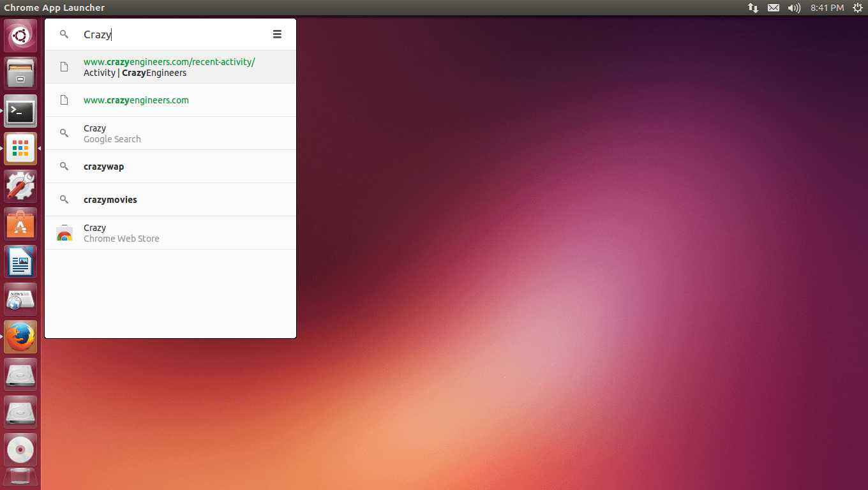Open Ubuntu Software Center dock icon
The image size is (868, 490).
[20, 224]
